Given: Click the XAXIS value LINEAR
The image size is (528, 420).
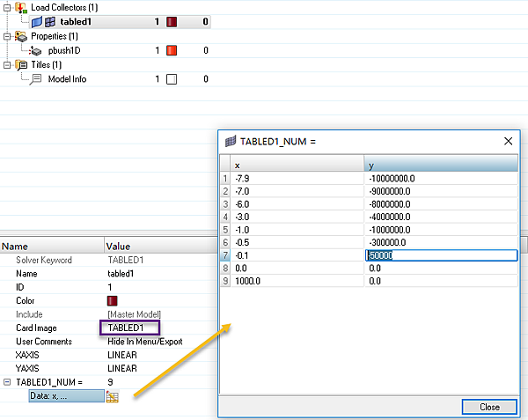Looking at the screenshot, I should [122, 355].
